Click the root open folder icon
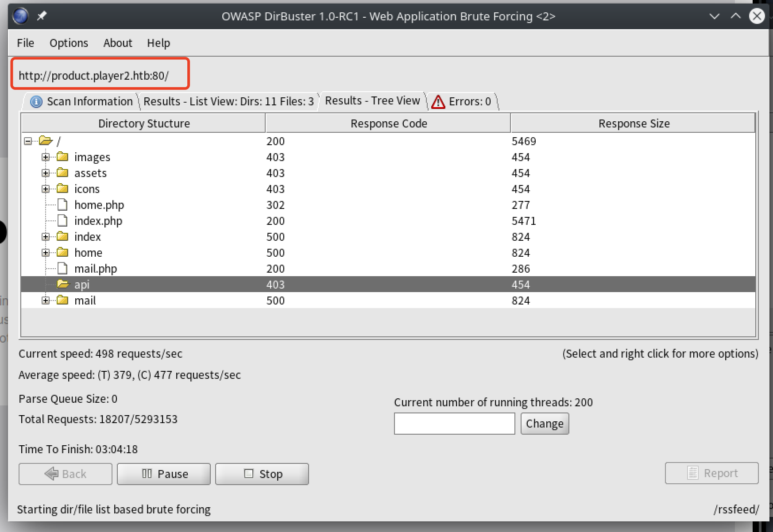Viewport: 773px width, 532px height. [46, 141]
